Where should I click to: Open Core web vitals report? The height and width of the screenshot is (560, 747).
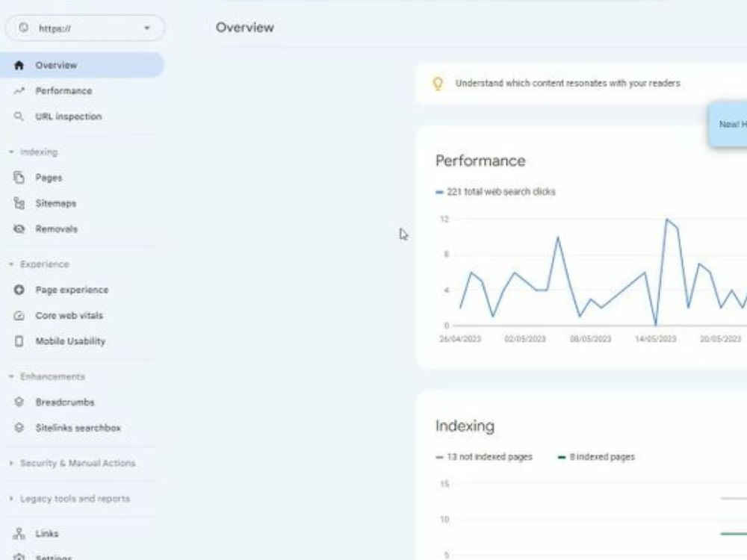pos(82,316)
